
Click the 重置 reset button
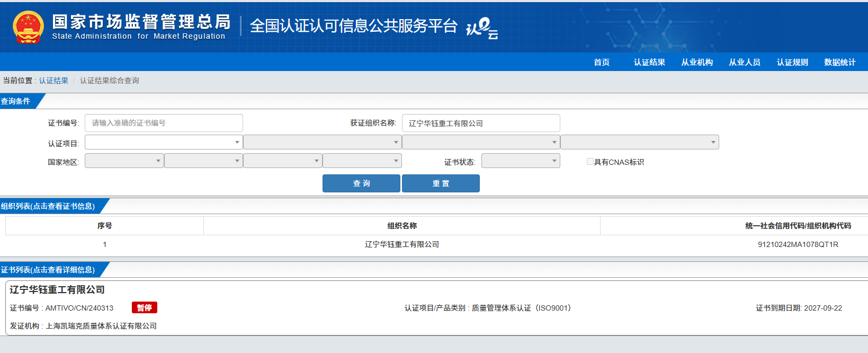coord(441,183)
